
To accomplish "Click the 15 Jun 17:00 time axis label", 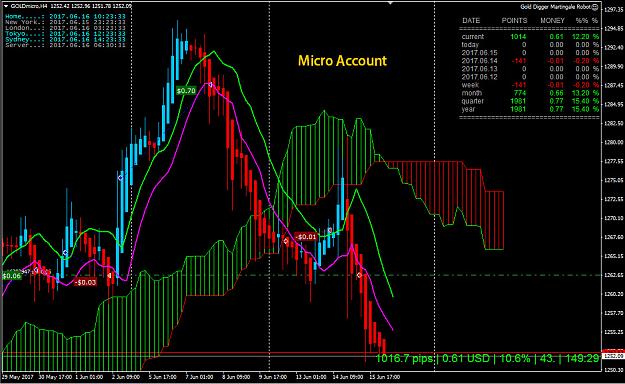I will pyautogui.click(x=385, y=377).
